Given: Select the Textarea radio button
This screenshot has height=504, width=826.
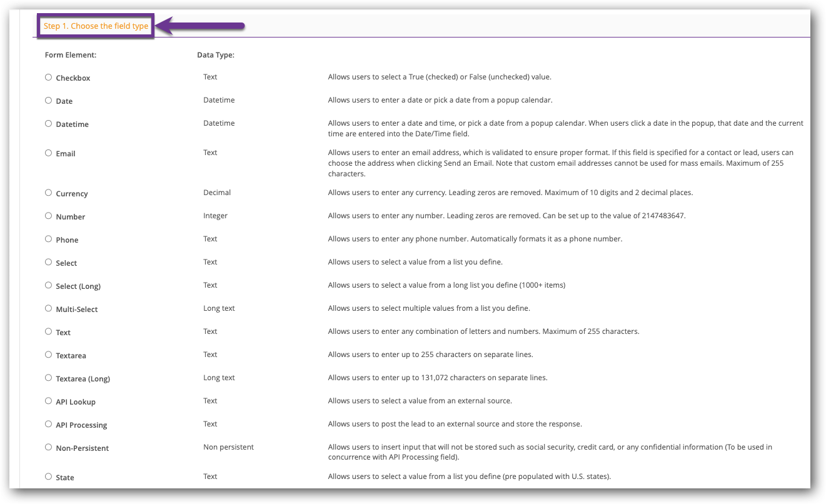Looking at the screenshot, I should pos(49,355).
